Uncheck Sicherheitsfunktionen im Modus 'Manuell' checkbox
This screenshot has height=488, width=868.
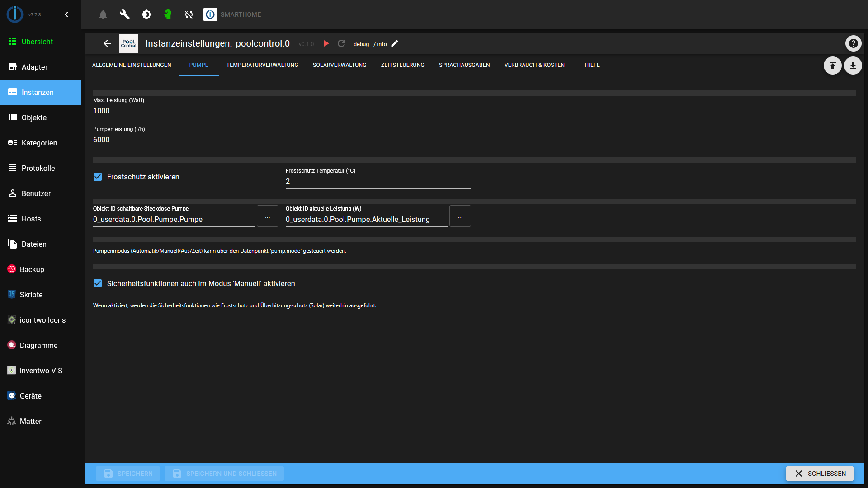(98, 283)
